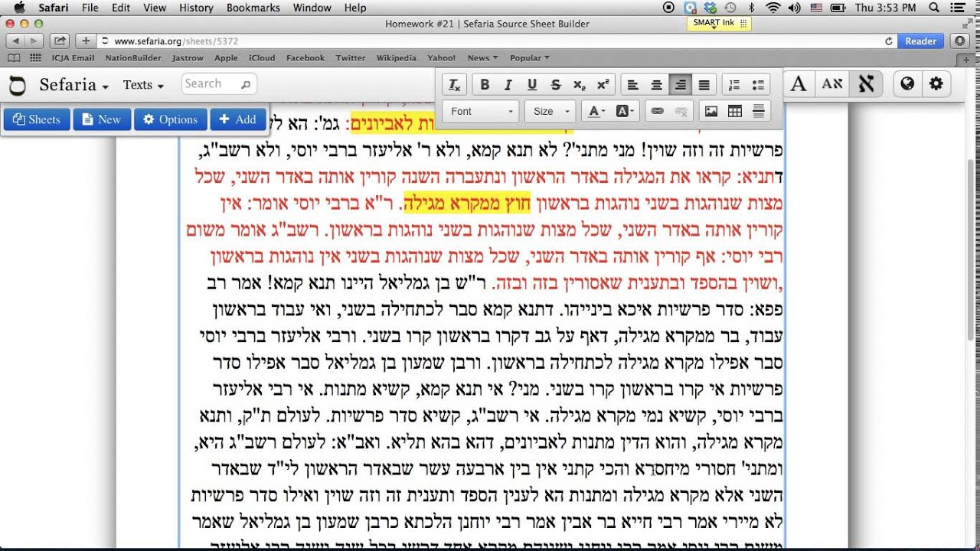Click the Sefaria search field
The image size is (980, 551).
pos(219,84)
